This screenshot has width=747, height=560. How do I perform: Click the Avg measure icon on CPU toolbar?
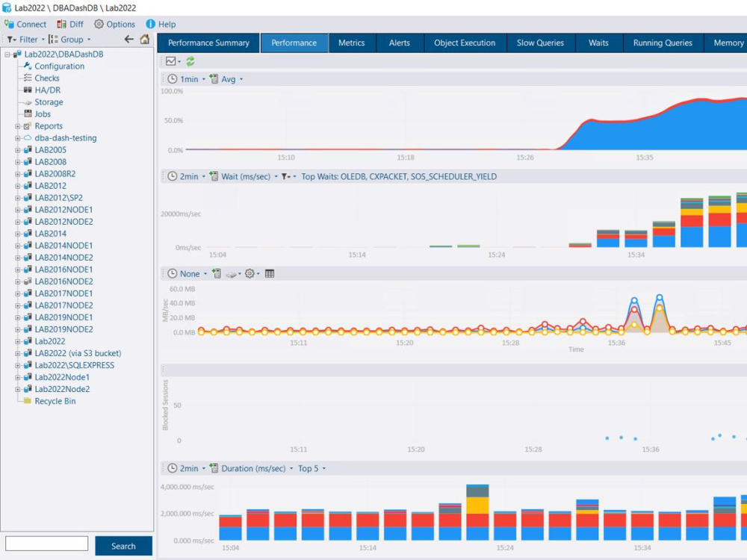(214, 79)
